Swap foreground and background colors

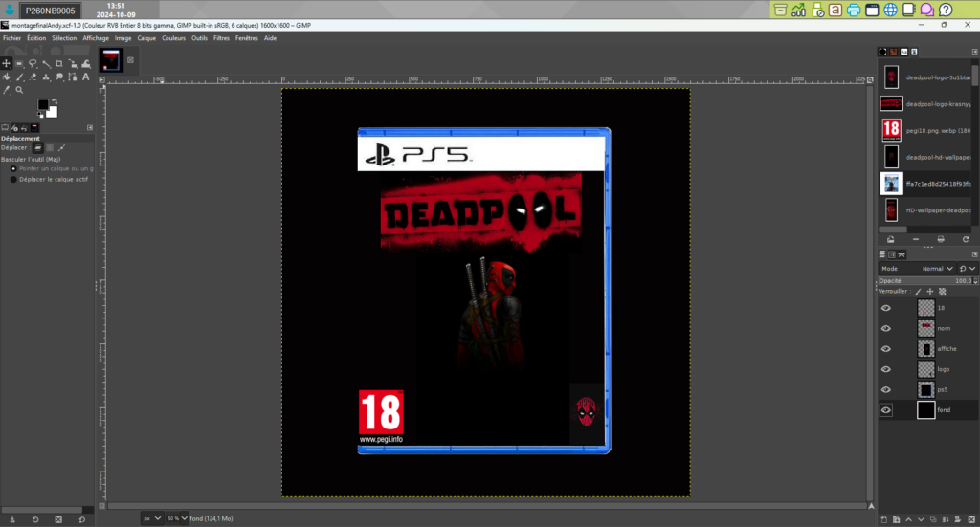54,99
